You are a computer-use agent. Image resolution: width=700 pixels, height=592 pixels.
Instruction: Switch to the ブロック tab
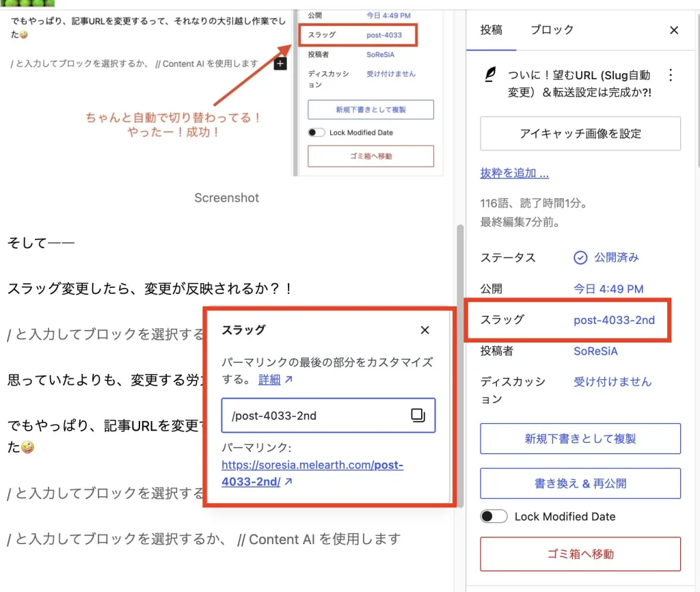point(552,30)
